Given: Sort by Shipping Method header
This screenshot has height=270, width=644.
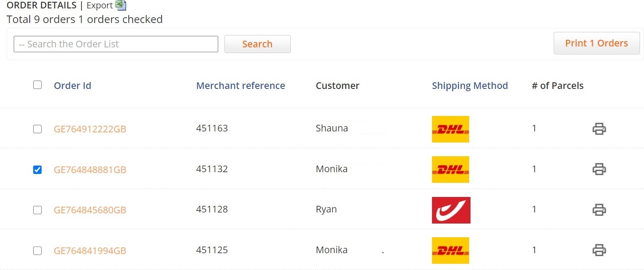Looking at the screenshot, I should point(470,85).
